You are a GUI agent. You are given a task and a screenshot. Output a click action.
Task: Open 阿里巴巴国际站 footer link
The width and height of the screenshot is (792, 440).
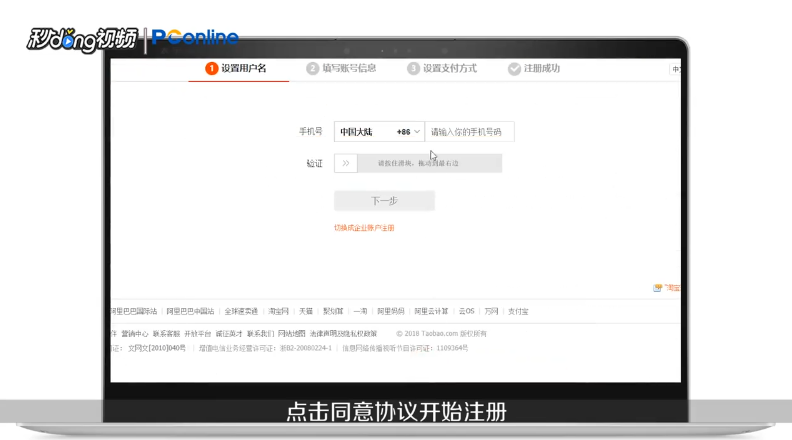pos(134,311)
